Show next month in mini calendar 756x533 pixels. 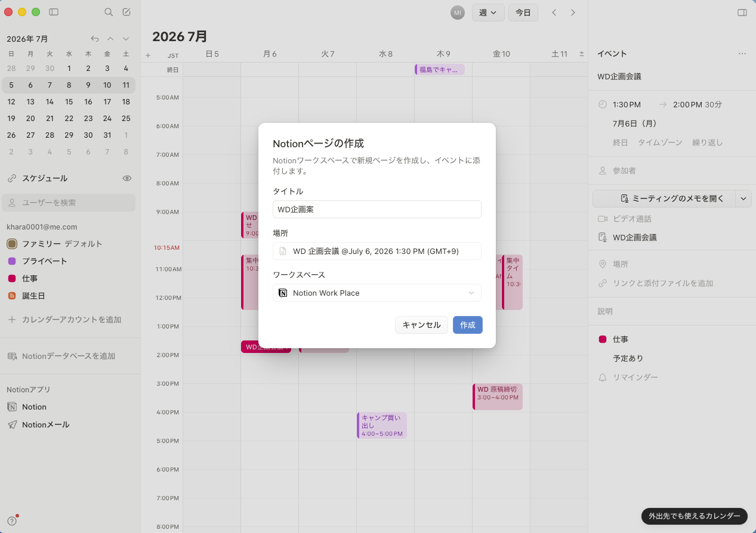(x=125, y=39)
